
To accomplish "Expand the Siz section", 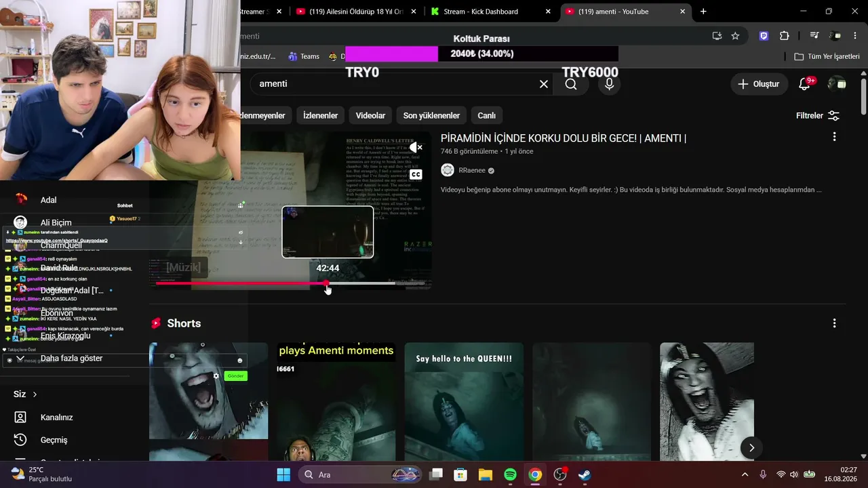I will 25,394.
